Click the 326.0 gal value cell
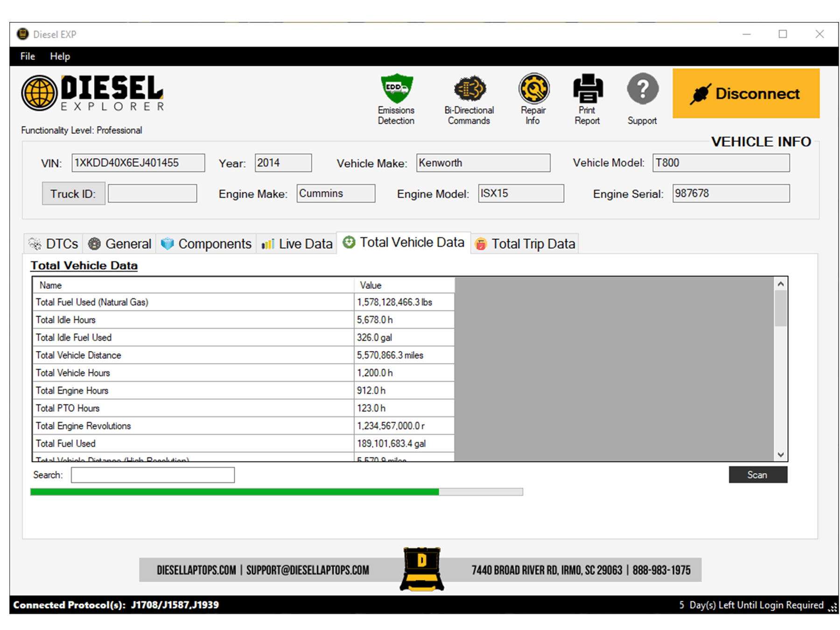Screen dimensions: 840x630 405,337
